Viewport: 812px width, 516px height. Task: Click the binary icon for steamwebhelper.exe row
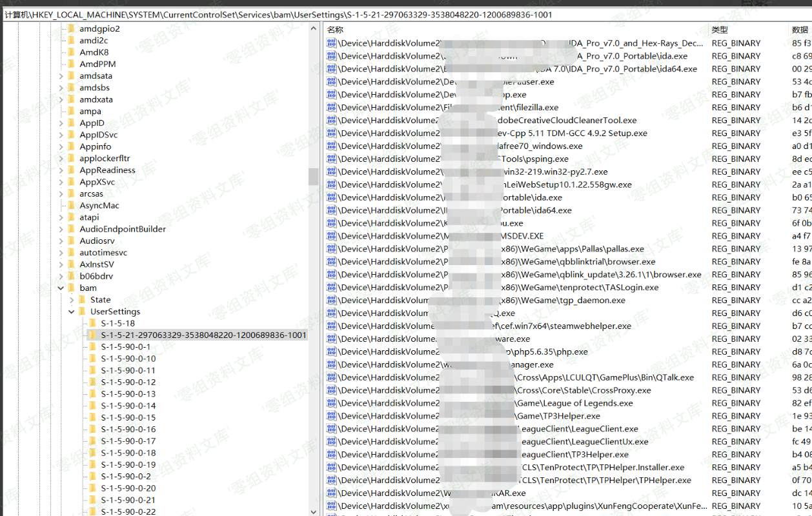tap(332, 326)
